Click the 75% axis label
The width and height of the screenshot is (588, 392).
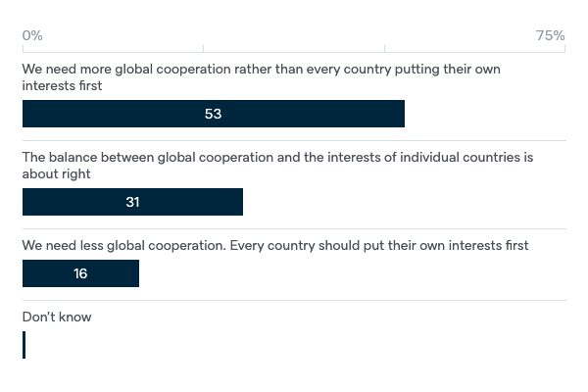coord(550,35)
